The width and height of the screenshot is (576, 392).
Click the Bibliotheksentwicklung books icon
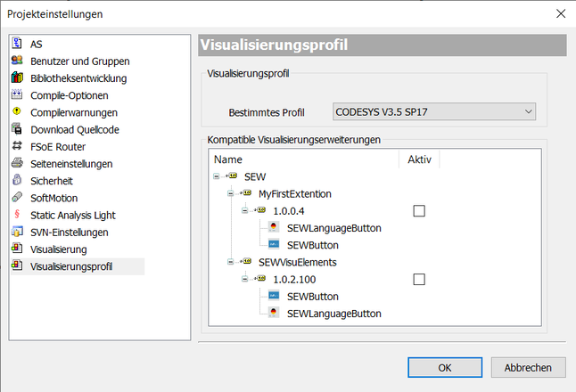18,78
